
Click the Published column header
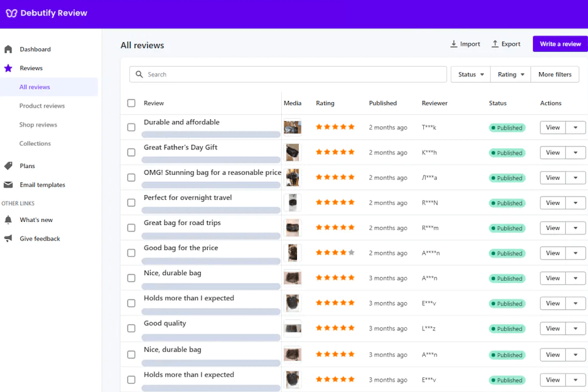tap(383, 103)
